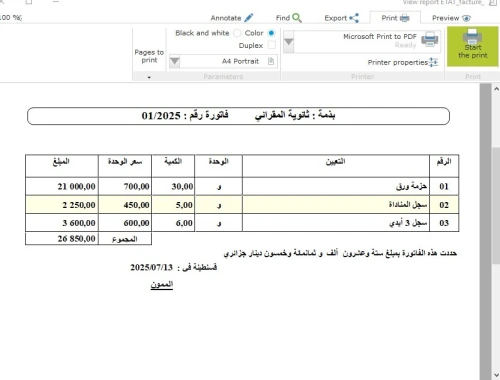Click the Preview eye icon

pyautogui.click(x=466, y=18)
